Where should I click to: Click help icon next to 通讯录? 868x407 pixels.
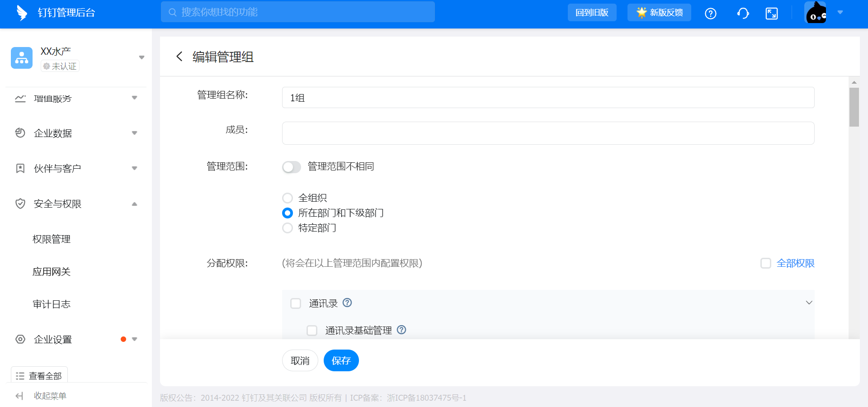point(347,303)
